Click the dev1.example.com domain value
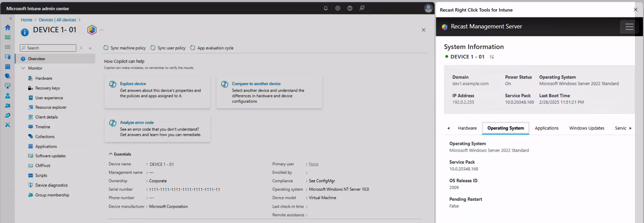Screen dimensions: 644x223 (x=470, y=84)
